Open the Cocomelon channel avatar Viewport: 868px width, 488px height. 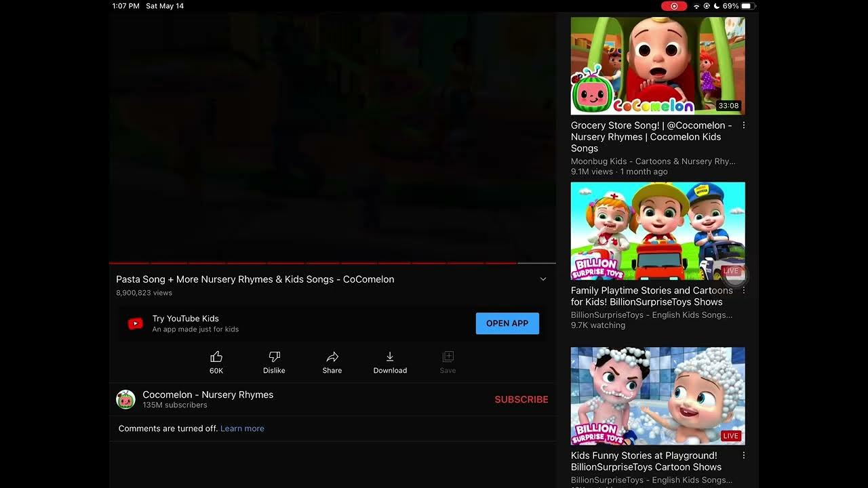coord(125,399)
